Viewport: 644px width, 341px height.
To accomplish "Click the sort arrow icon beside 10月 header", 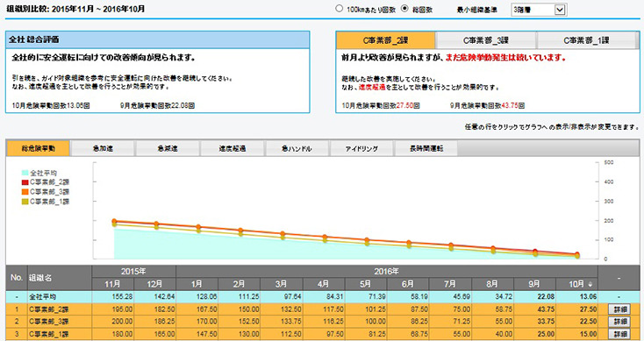I will tap(590, 284).
